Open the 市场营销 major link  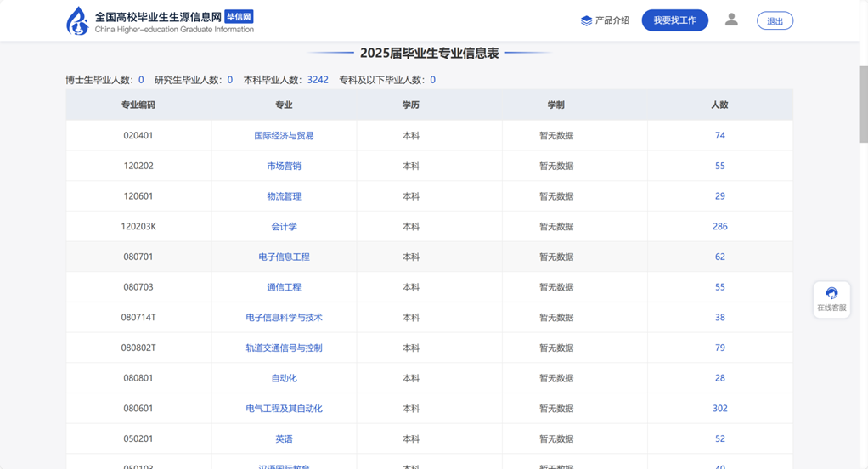click(284, 167)
